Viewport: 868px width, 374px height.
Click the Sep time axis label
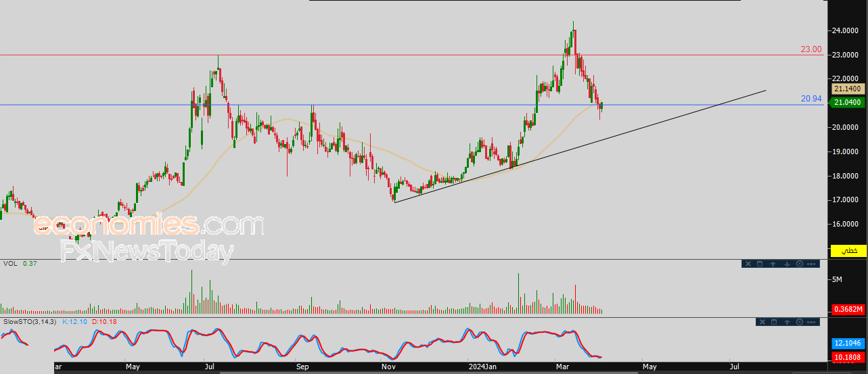(302, 367)
